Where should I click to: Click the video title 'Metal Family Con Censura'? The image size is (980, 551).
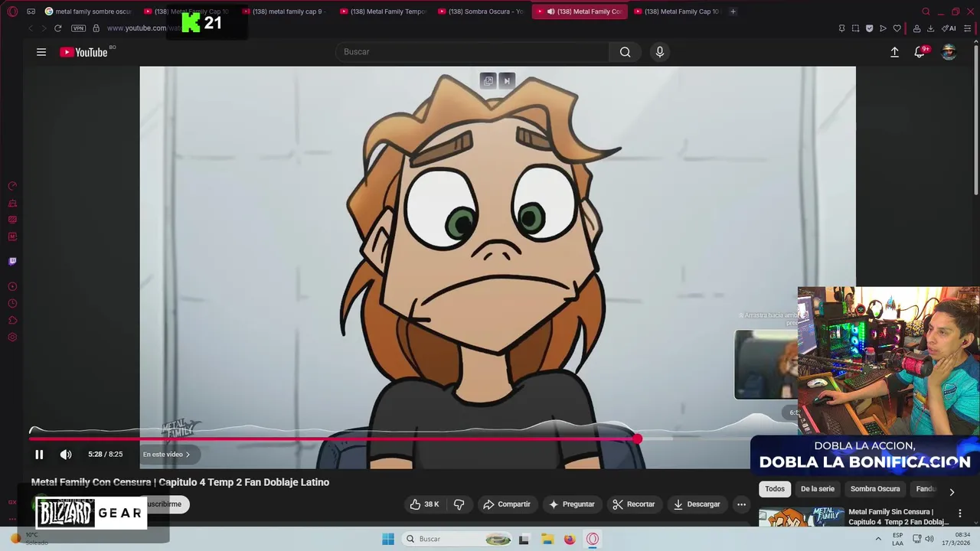(180, 482)
